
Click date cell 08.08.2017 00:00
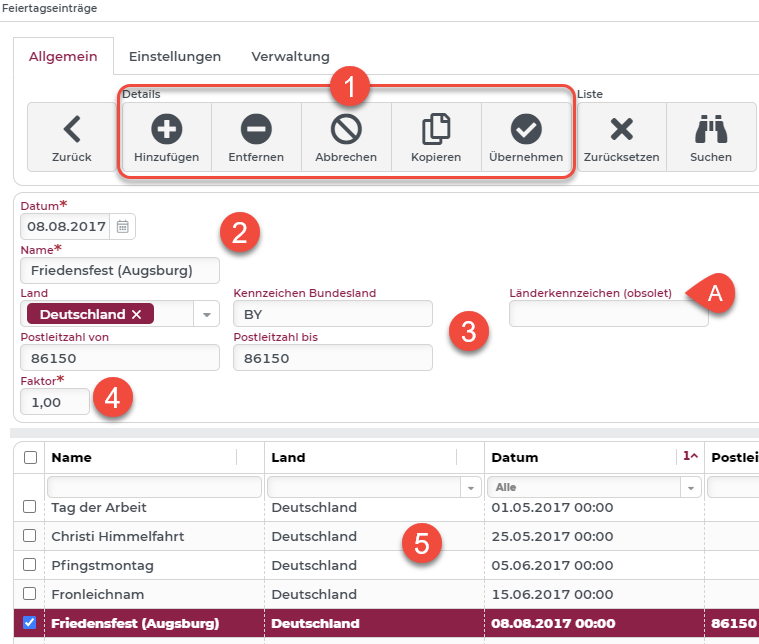click(553, 623)
